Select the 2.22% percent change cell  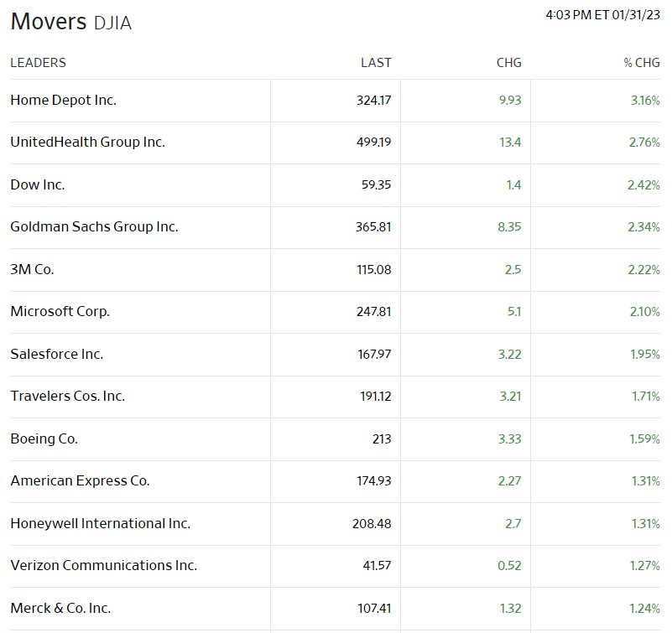pyautogui.click(x=643, y=269)
